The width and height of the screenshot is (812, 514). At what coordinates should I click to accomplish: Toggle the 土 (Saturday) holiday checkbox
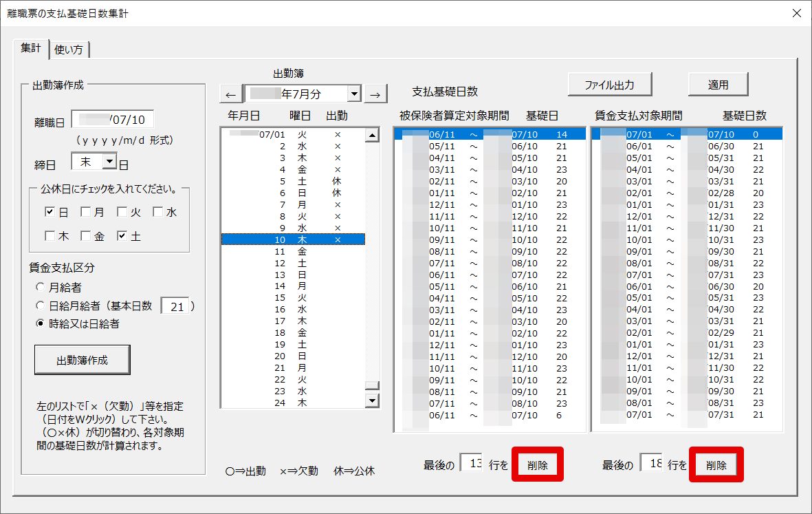coord(122,236)
